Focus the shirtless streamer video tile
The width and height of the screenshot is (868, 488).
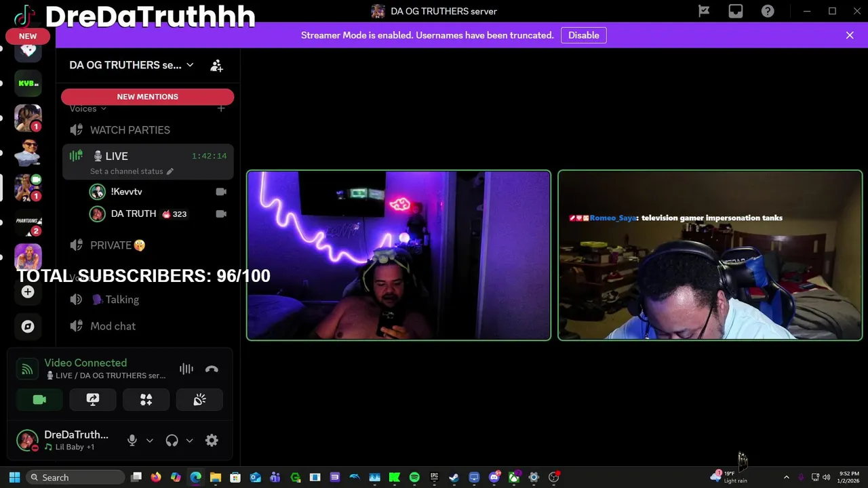399,255
